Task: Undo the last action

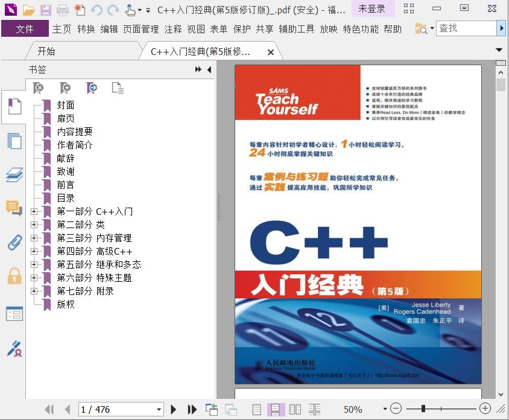Action: coord(96,10)
